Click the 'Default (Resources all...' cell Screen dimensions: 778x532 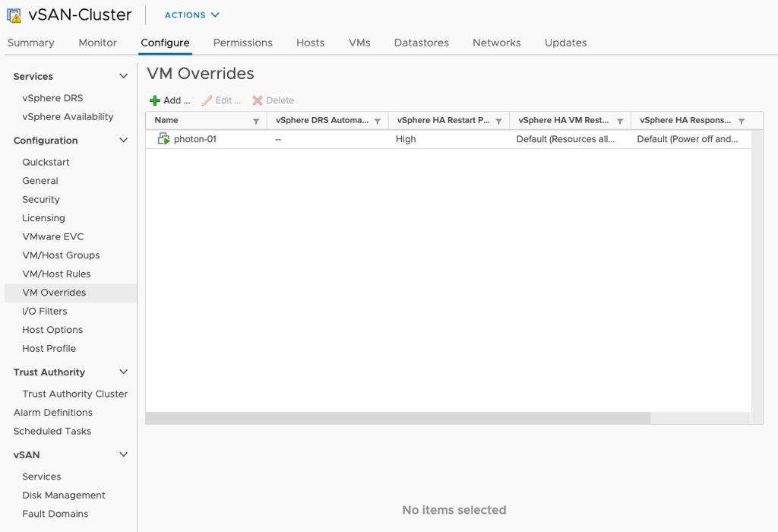(x=565, y=139)
